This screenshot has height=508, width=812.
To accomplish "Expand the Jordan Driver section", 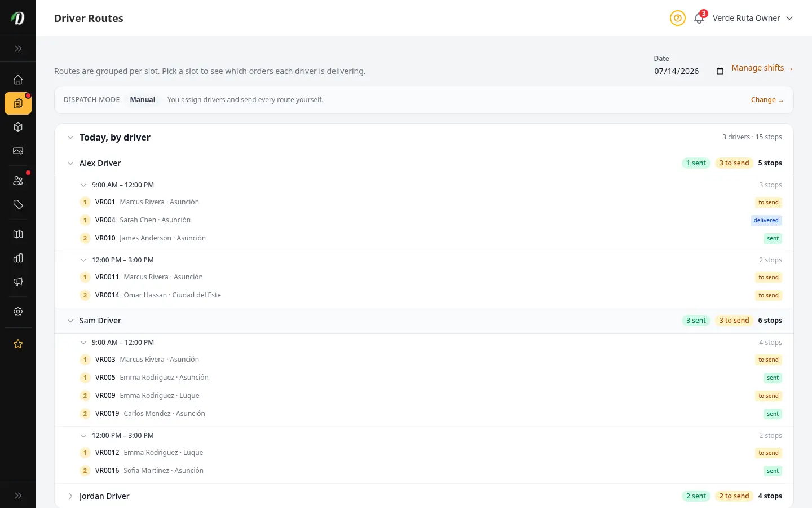I will pyautogui.click(x=70, y=496).
